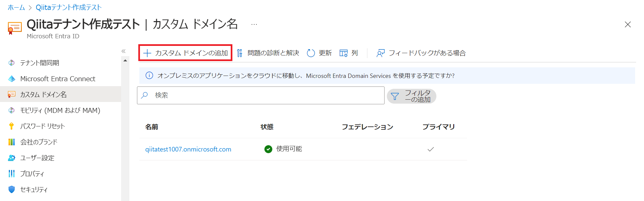644x201 pixels.
Task: Open qiitatest1007.onmicrosoft.com domain link
Action: [x=188, y=149]
